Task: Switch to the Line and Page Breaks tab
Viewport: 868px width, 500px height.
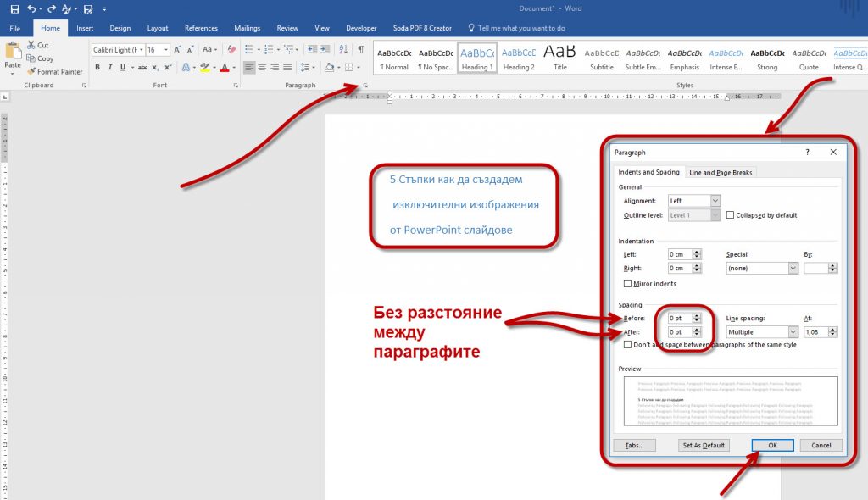Action: (721, 173)
